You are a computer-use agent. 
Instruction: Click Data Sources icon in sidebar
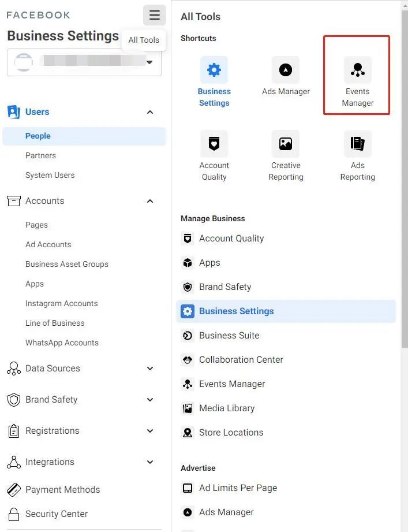click(x=14, y=369)
